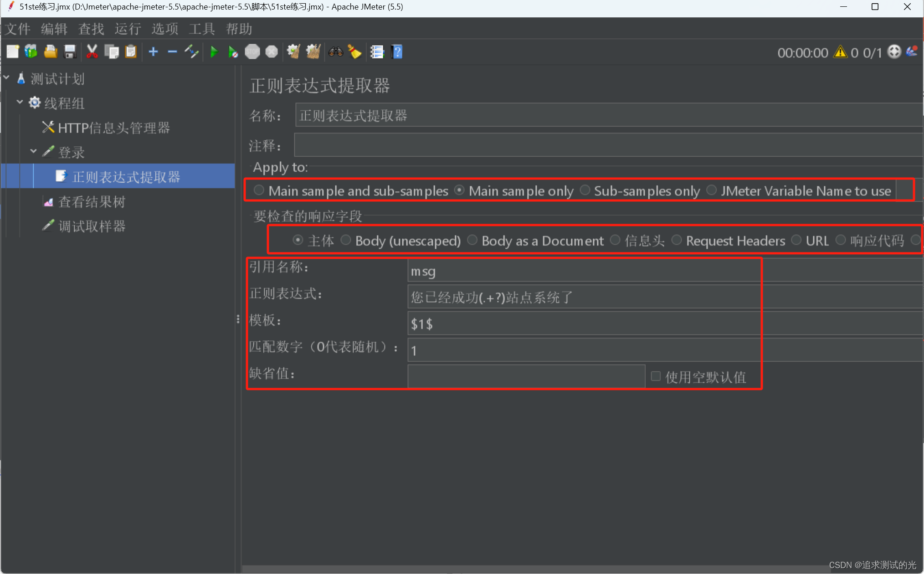This screenshot has width=924, height=574.
Task: Click the Clear All results icon
Action: tap(313, 52)
